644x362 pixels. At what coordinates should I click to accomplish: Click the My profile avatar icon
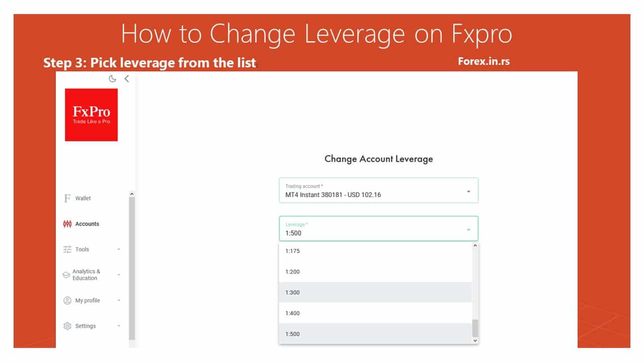click(67, 301)
